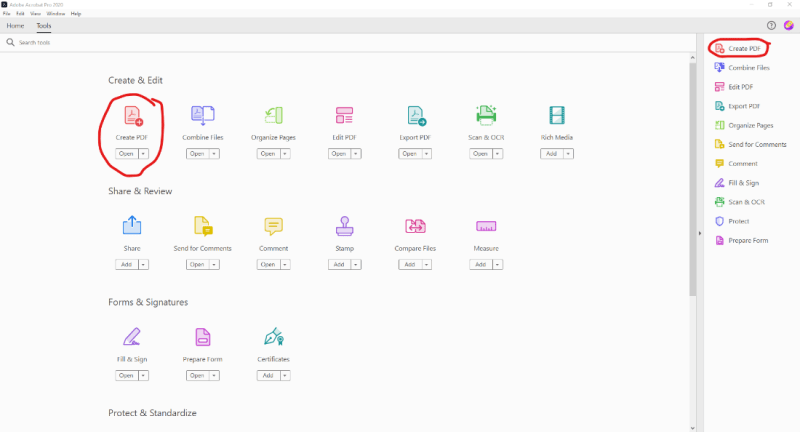This screenshot has height=432, width=800.
Task: Expand dropdown arrow beside Stamp Add
Action: (x=356, y=264)
